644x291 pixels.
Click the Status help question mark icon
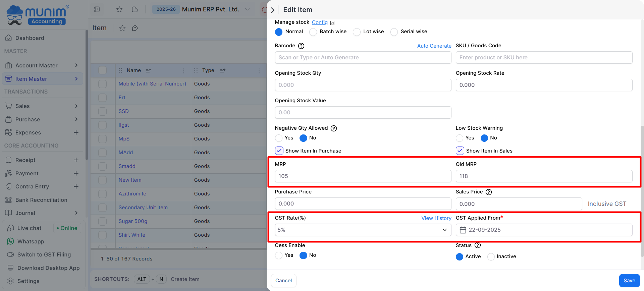coord(478,245)
